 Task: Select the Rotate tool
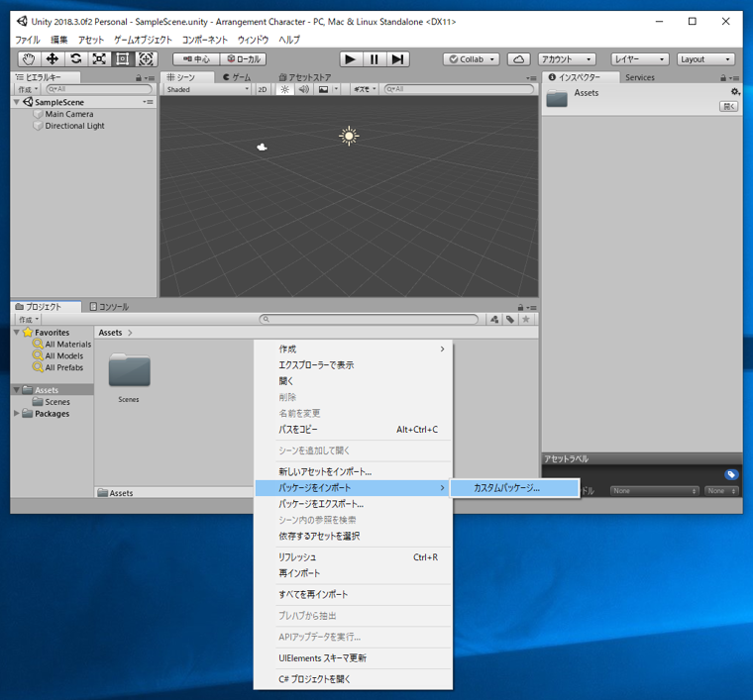coord(75,59)
